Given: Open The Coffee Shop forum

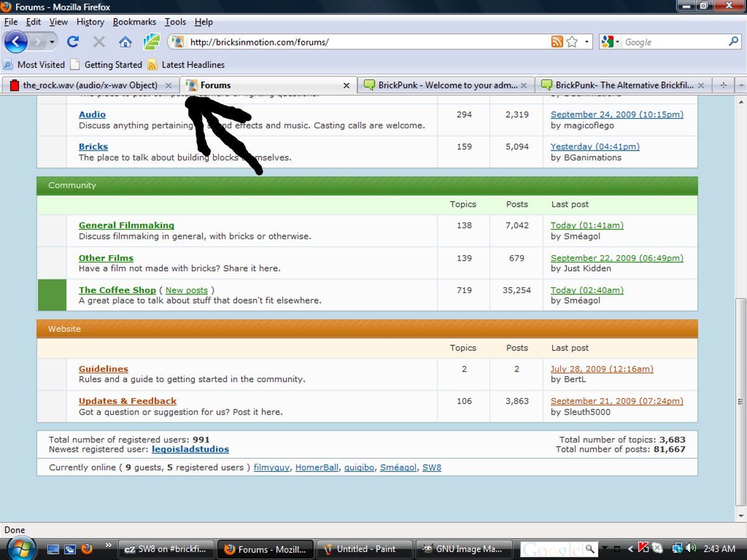Looking at the screenshot, I should pyautogui.click(x=117, y=290).
